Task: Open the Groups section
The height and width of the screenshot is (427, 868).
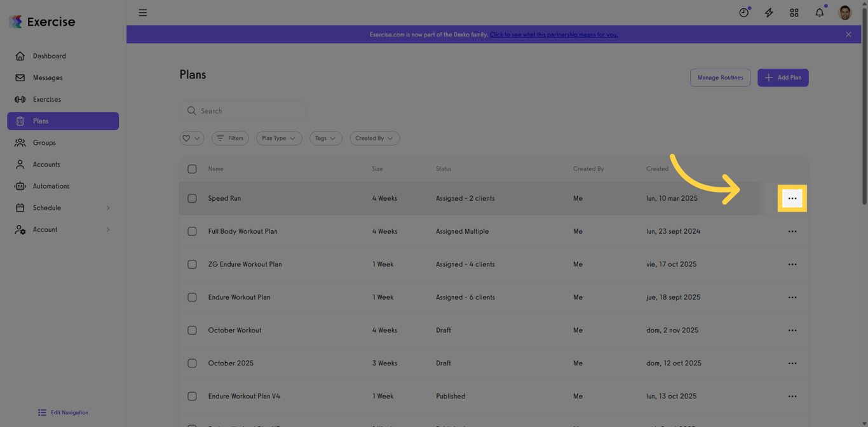Action: coord(43,142)
